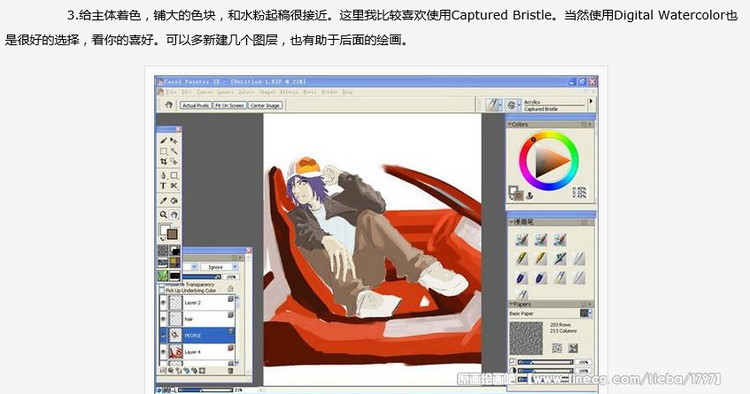750x394 pixels.
Task: Open the Help menu
Action: (x=347, y=92)
